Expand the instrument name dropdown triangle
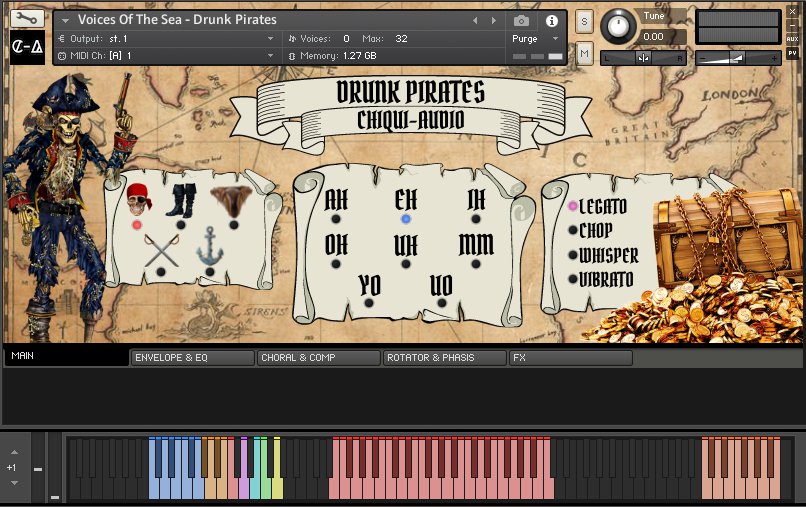The height and width of the screenshot is (507, 806). 65,21
